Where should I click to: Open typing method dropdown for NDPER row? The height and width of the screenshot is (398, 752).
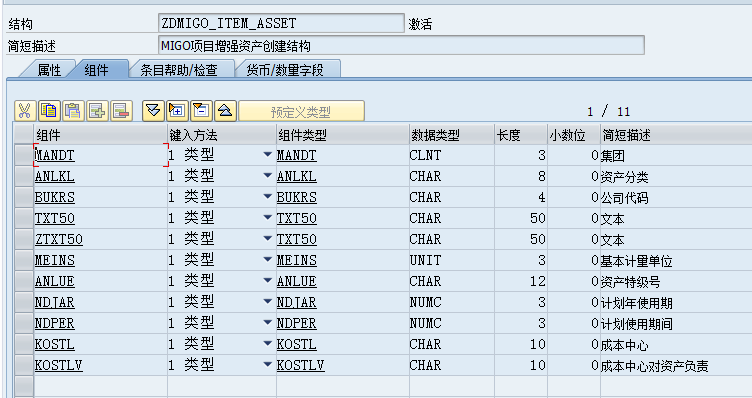[x=268, y=323]
